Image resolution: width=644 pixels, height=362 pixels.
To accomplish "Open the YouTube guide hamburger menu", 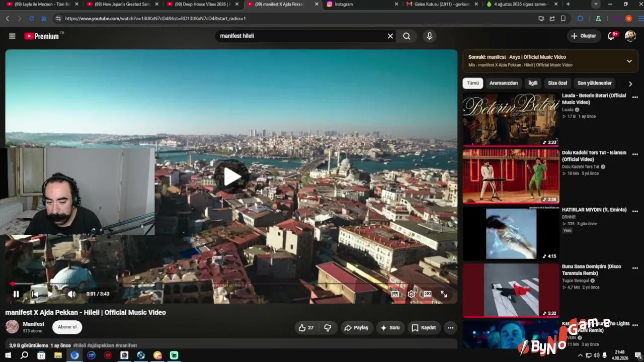I will click(12, 36).
